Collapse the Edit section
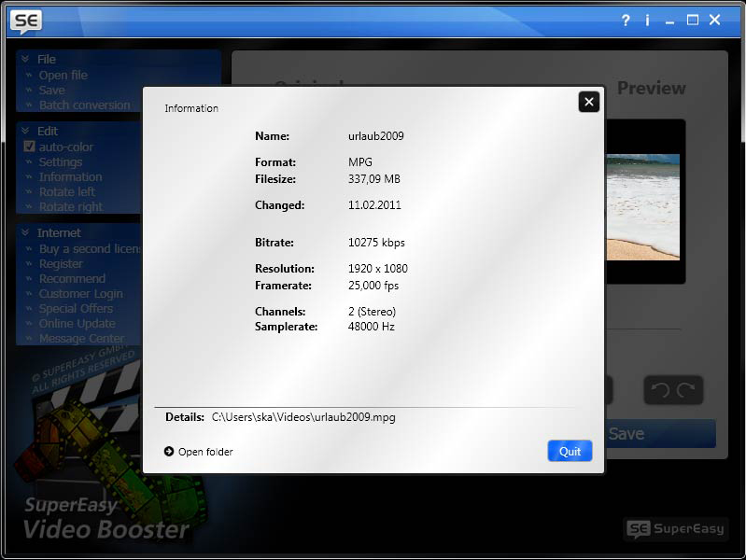746x560 pixels. click(x=25, y=132)
